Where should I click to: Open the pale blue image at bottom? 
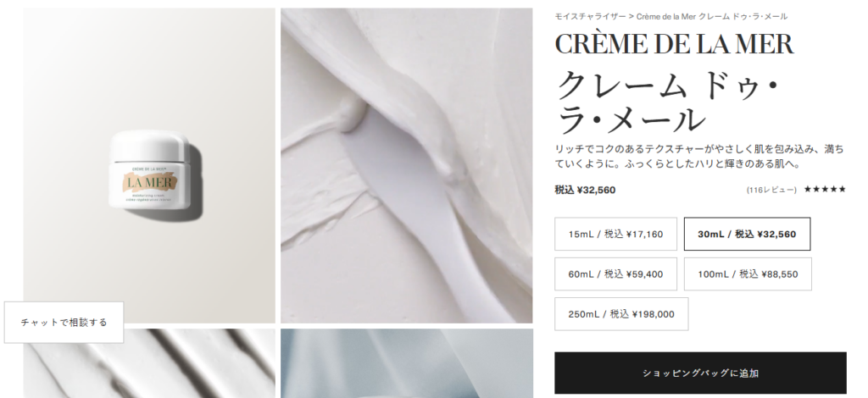406,364
